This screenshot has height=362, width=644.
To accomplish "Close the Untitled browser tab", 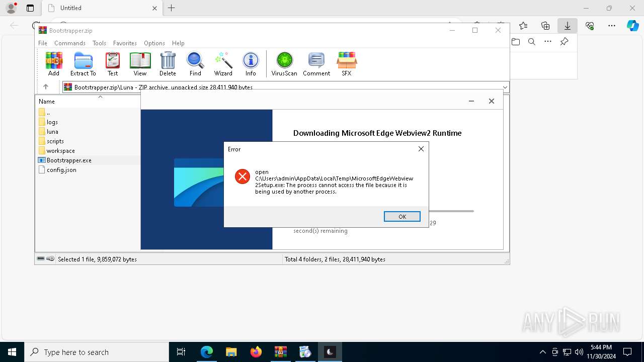I will [x=154, y=8].
